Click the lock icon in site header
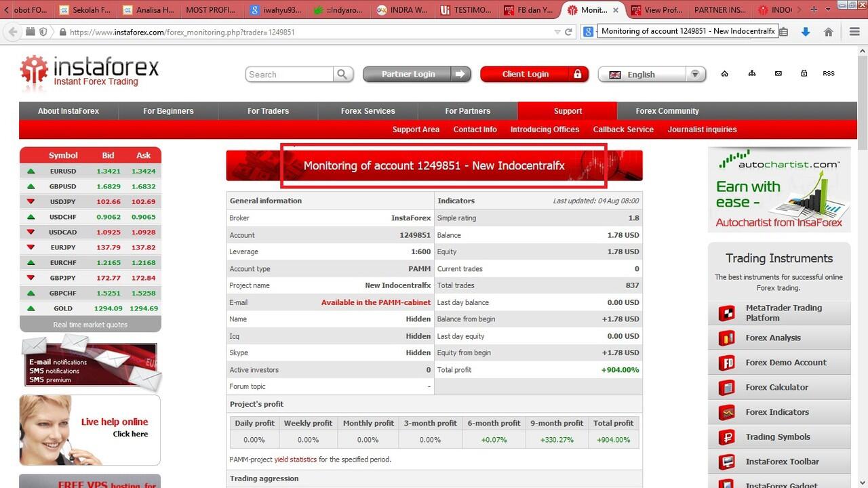The image size is (868, 488). click(804, 73)
